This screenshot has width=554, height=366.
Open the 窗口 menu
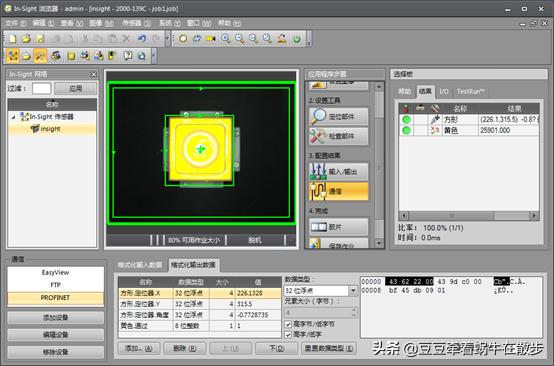point(199,23)
